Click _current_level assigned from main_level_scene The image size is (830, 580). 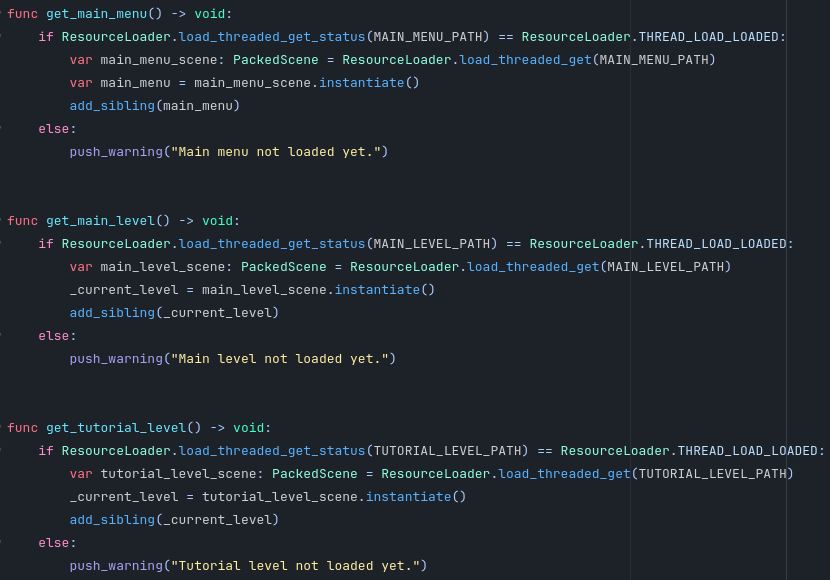click(124, 289)
